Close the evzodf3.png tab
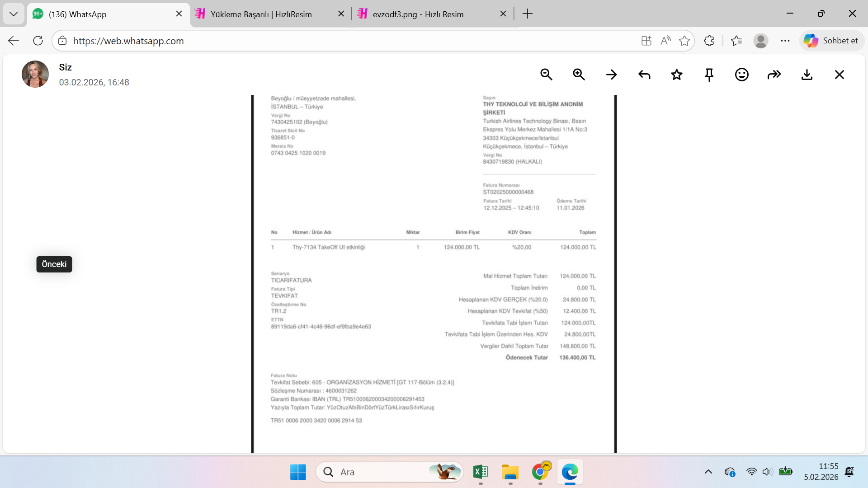This screenshot has height=488, width=868. 503,14
